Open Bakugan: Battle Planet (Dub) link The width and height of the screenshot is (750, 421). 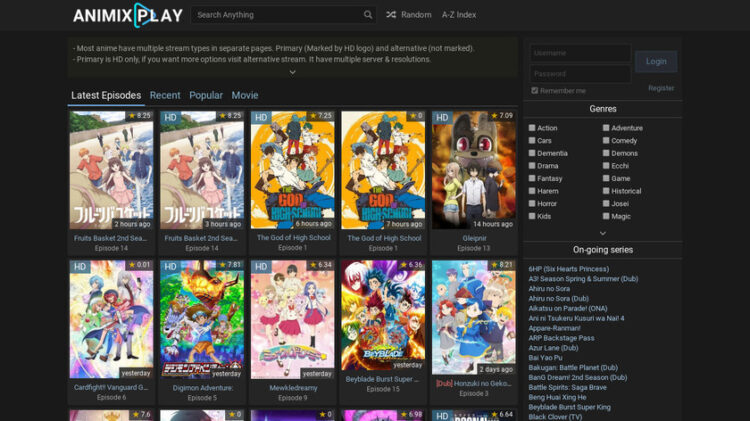coord(573,367)
